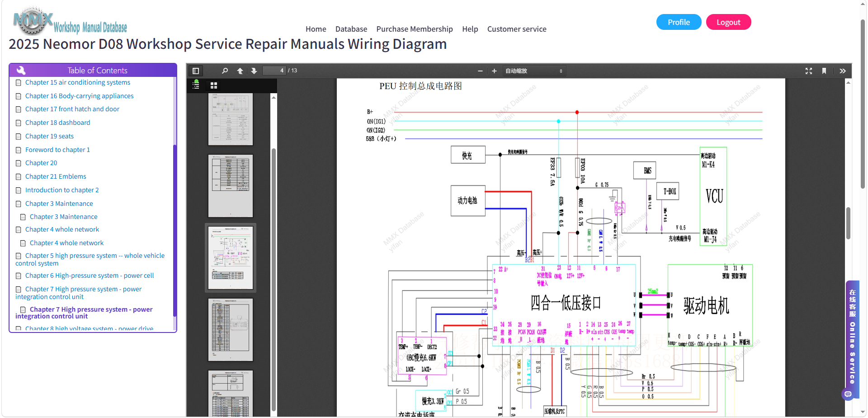Open Chapter 6 High-pressure system power cell

point(90,275)
